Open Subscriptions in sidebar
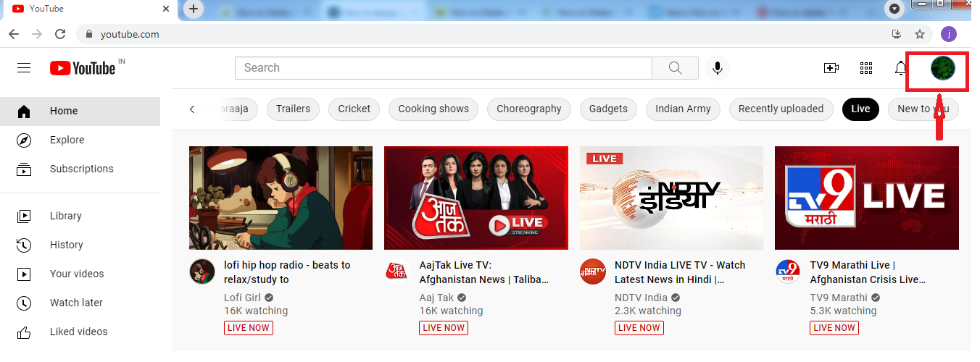 coord(80,169)
